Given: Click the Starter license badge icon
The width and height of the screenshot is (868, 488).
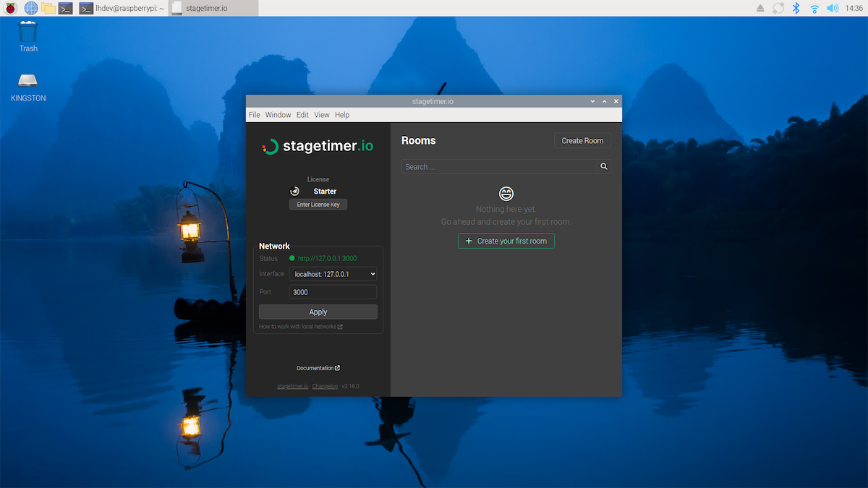Looking at the screenshot, I should 294,191.
